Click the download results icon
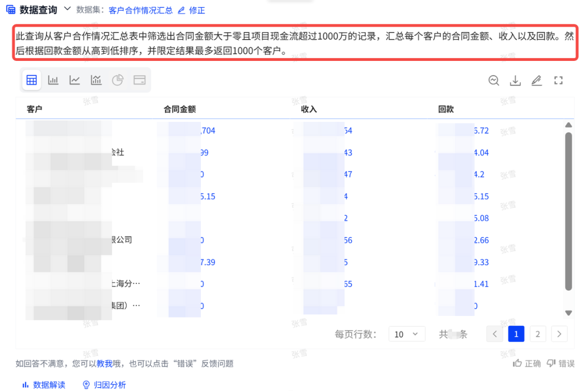588x391 pixels. click(x=515, y=80)
